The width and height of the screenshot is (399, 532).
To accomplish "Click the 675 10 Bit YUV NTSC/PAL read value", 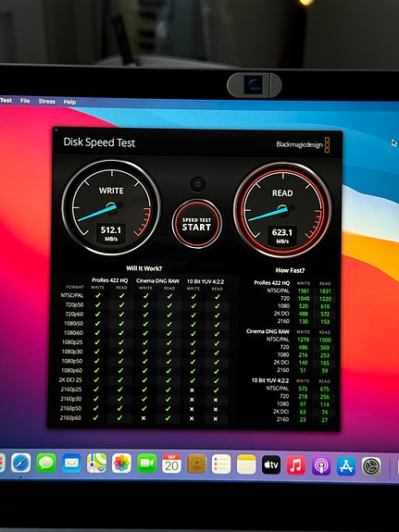I will (x=325, y=390).
